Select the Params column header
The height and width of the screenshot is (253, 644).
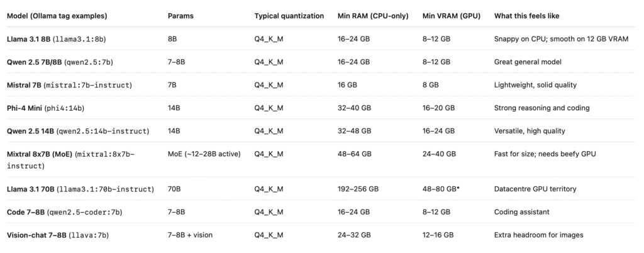point(180,16)
